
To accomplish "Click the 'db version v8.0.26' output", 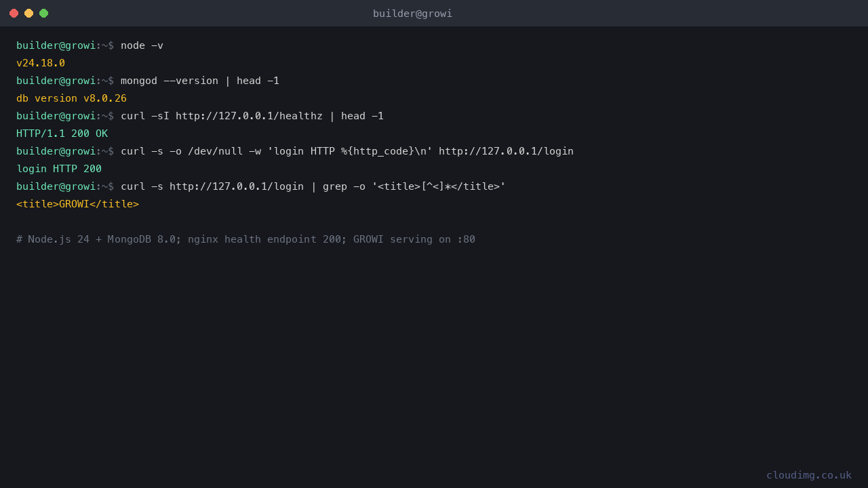I will (x=71, y=98).
